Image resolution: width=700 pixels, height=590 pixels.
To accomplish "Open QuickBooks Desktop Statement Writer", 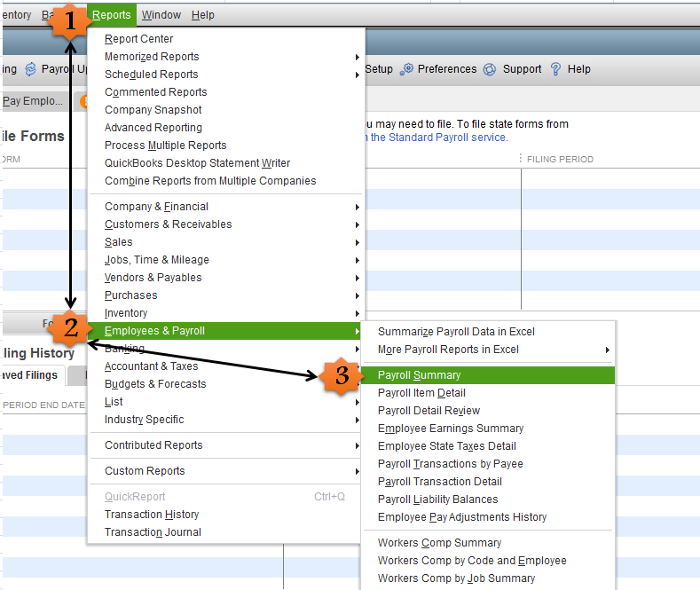I will point(197,163).
